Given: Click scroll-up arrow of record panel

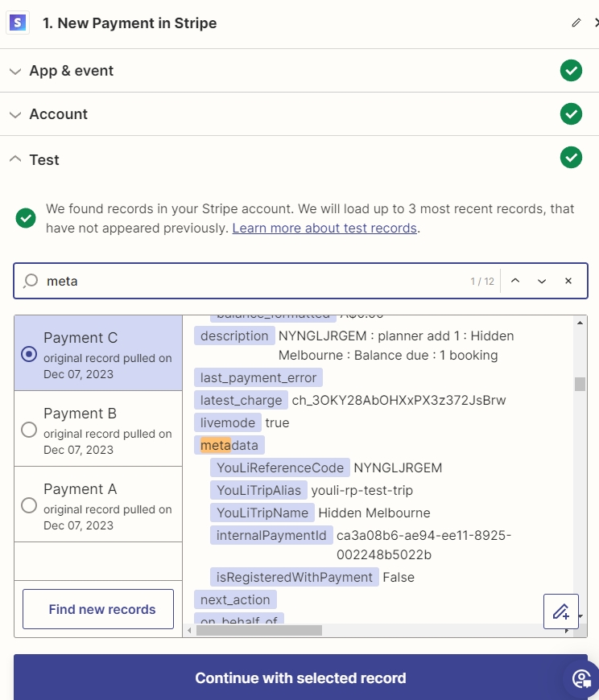Looking at the screenshot, I should pyautogui.click(x=580, y=323).
